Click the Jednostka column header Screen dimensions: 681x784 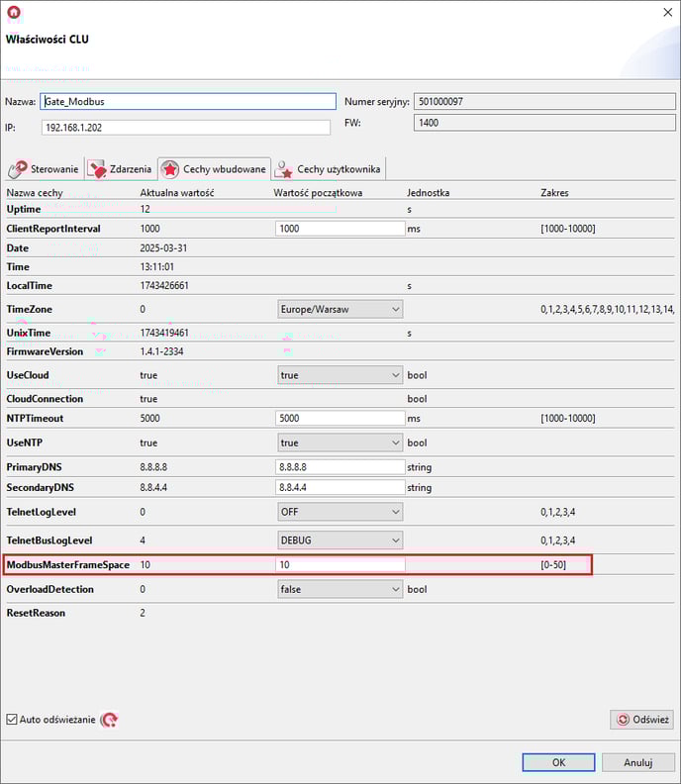tap(428, 192)
